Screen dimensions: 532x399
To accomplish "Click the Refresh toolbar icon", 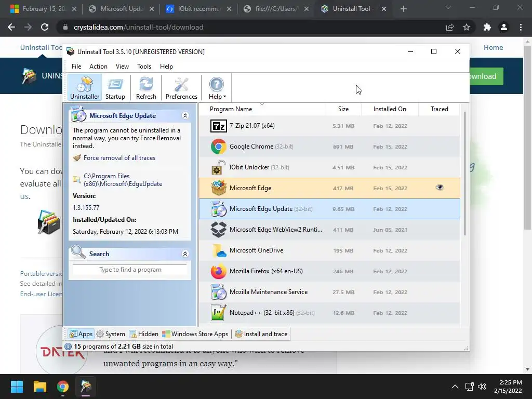I will [x=146, y=87].
